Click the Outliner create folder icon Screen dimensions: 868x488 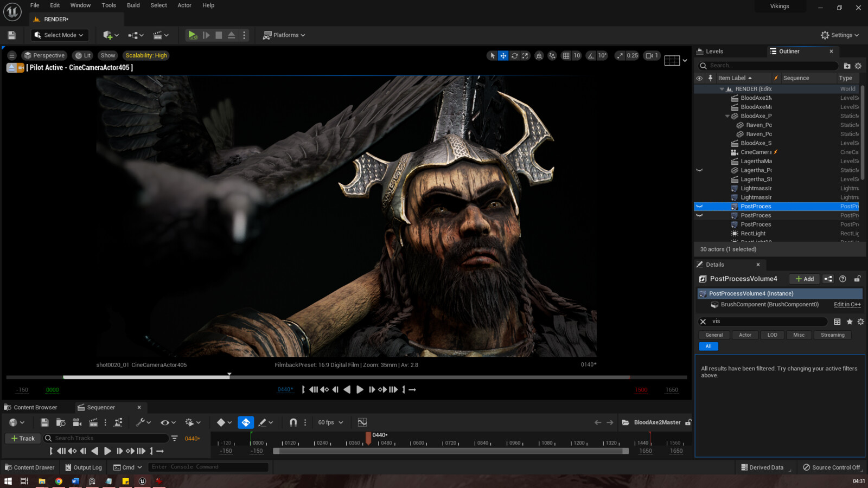pos(847,66)
